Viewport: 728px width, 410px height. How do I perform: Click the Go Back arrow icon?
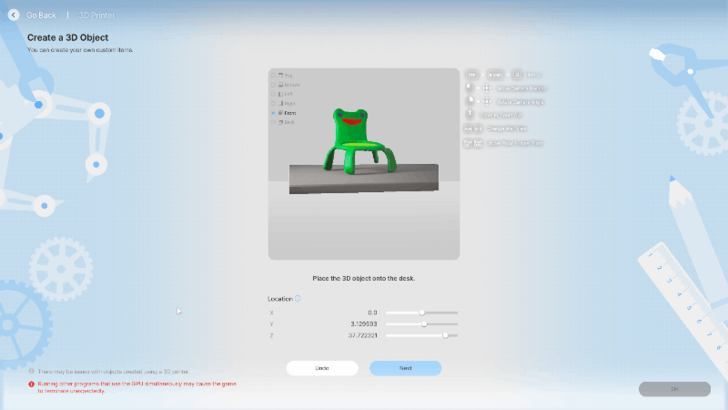point(13,15)
